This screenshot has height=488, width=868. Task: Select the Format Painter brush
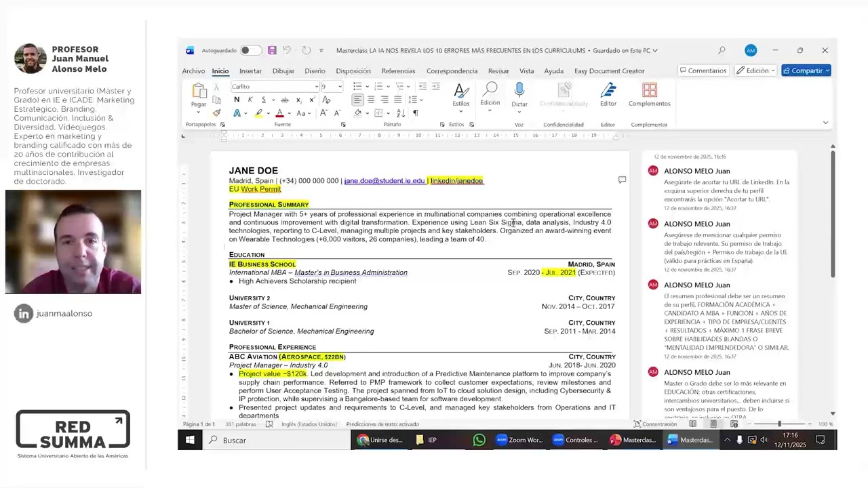(x=216, y=113)
